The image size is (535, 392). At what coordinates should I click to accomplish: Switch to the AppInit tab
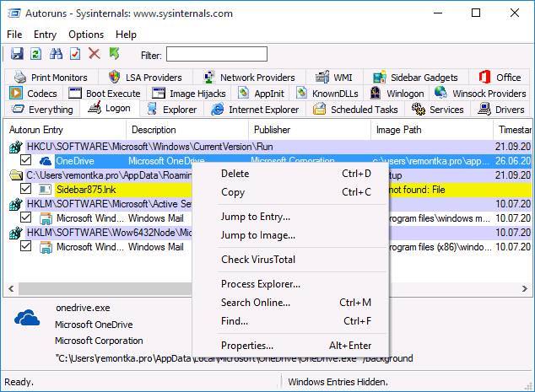pyautogui.click(x=261, y=94)
